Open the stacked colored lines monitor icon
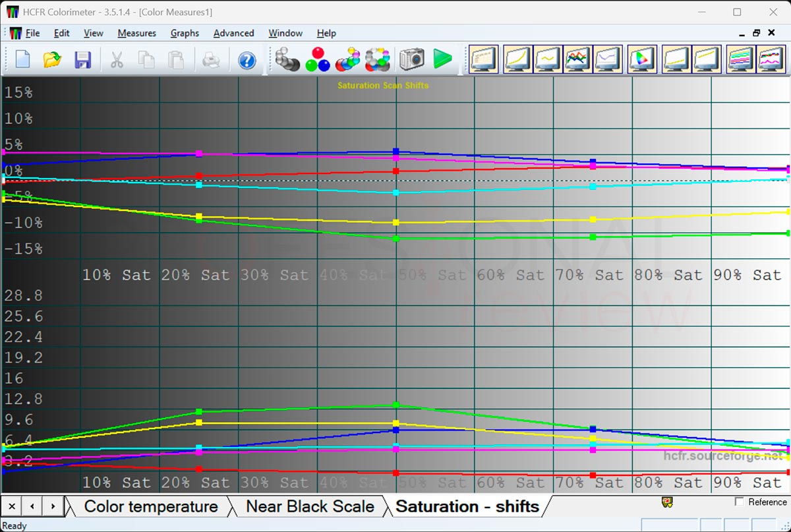 (x=740, y=59)
